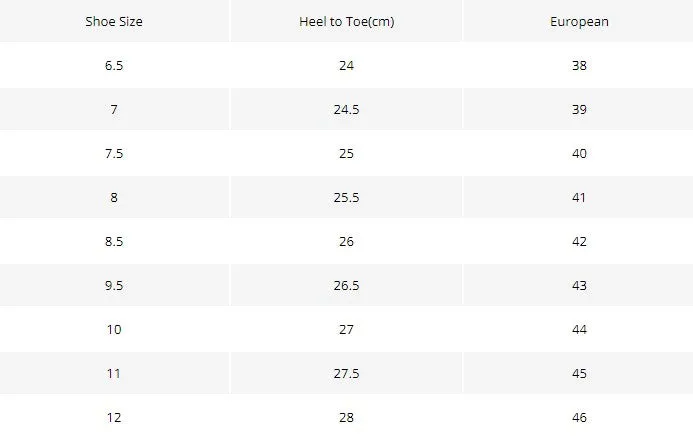Click shoe size 8.5 cell
This screenshot has height=443, width=693.
point(114,241)
